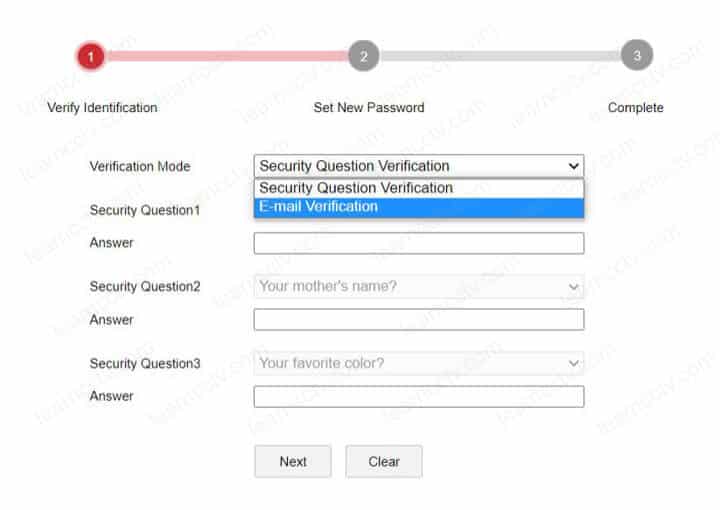
Task: Click the gray step 2 circle
Action: pos(363,56)
